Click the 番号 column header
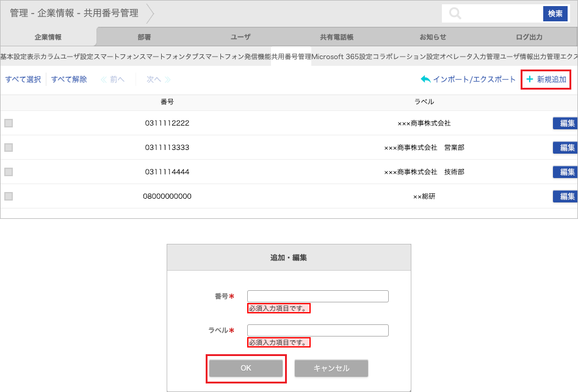The width and height of the screenshot is (578, 392). pyautogui.click(x=167, y=102)
